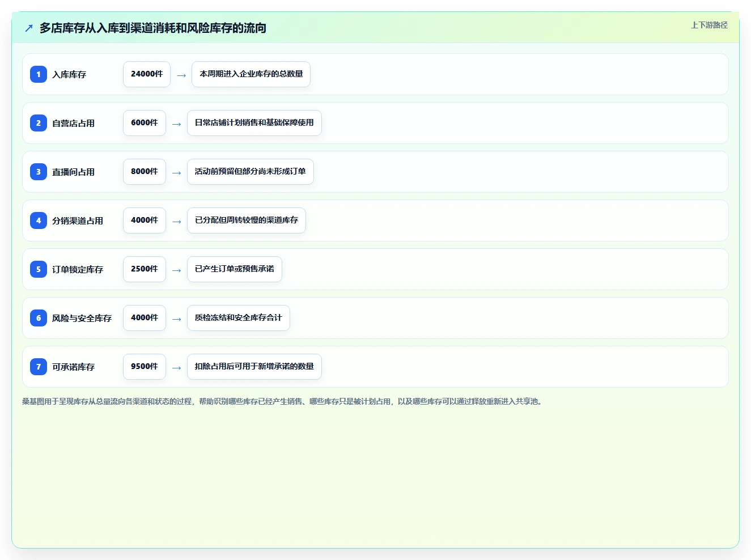Click the 分销渠道占用 row label
751x560 pixels.
point(78,220)
